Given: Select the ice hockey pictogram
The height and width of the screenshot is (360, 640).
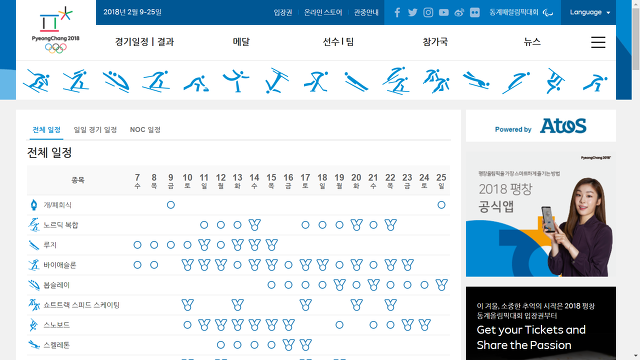Looking at the screenshot, I should tap(316, 81).
